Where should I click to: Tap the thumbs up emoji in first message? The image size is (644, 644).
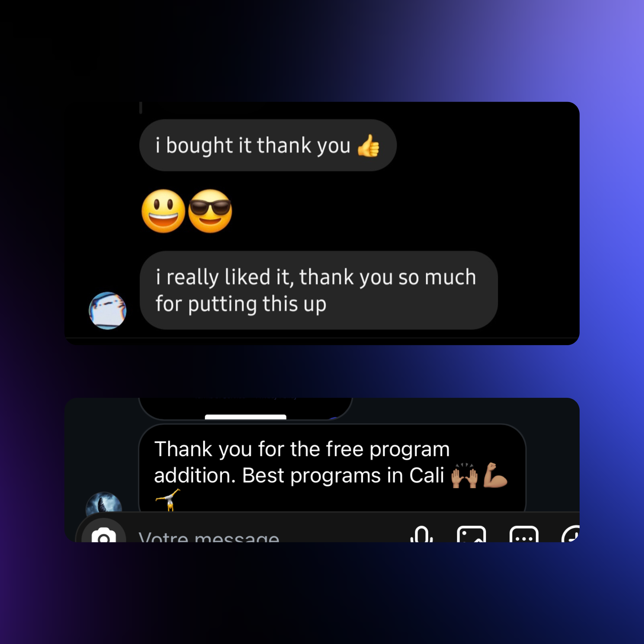pyautogui.click(x=368, y=146)
